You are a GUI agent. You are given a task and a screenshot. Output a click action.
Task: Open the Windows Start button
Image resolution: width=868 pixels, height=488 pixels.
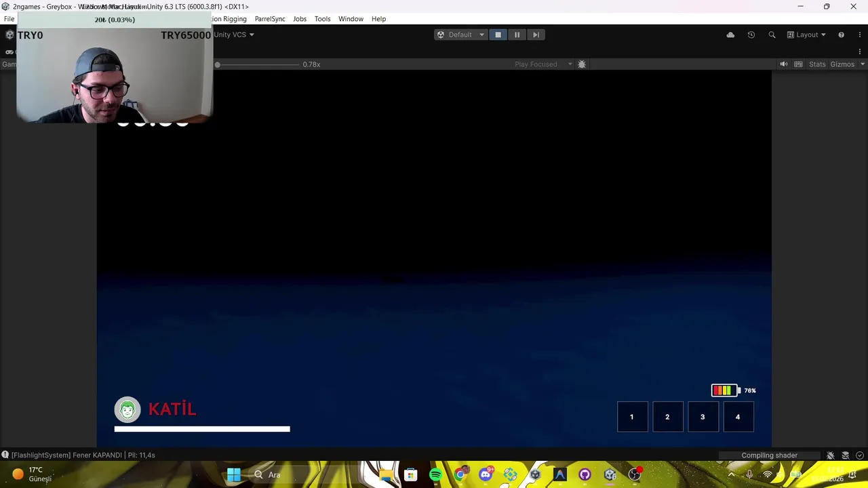tap(234, 474)
